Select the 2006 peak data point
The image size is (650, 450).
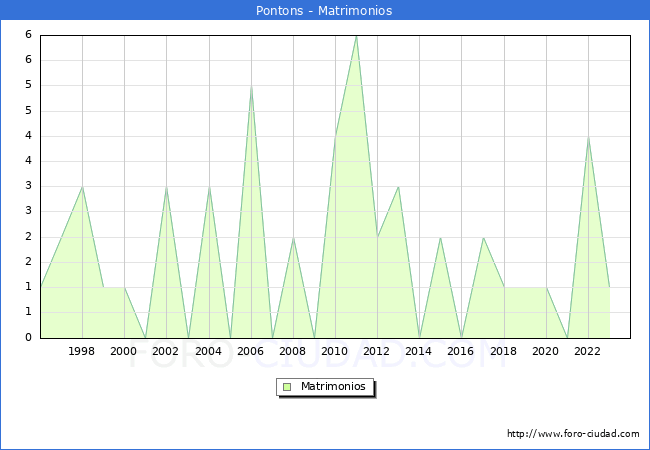pyautogui.click(x=251, y=86)
